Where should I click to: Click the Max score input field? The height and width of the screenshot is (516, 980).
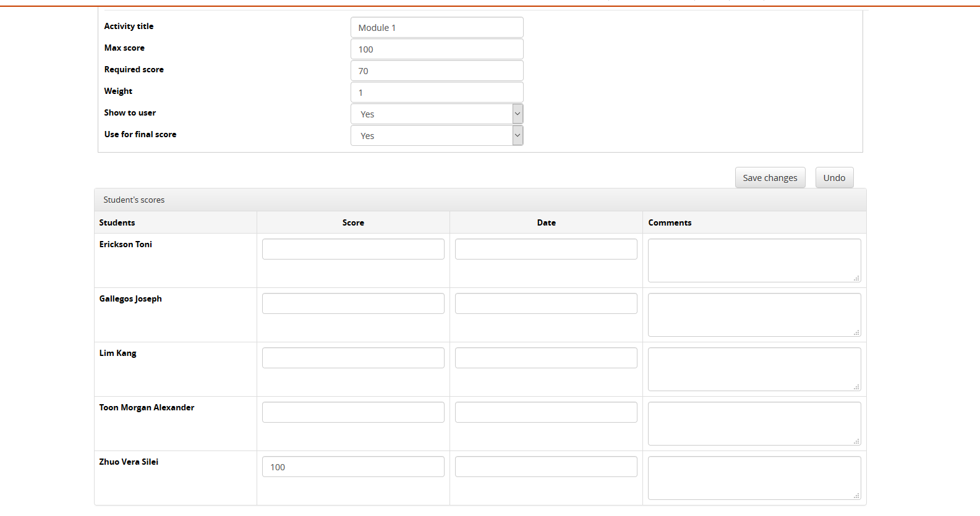[437, 49]
